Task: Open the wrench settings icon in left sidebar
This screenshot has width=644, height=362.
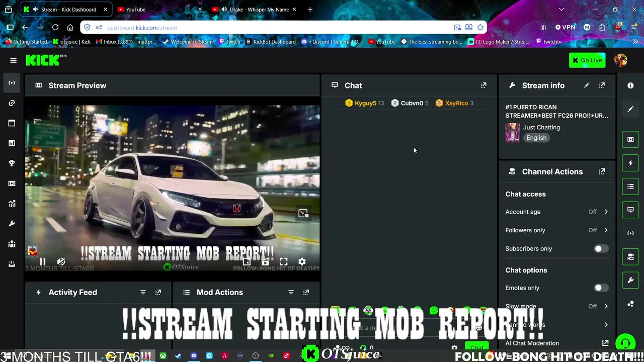Action: [12, 224]
